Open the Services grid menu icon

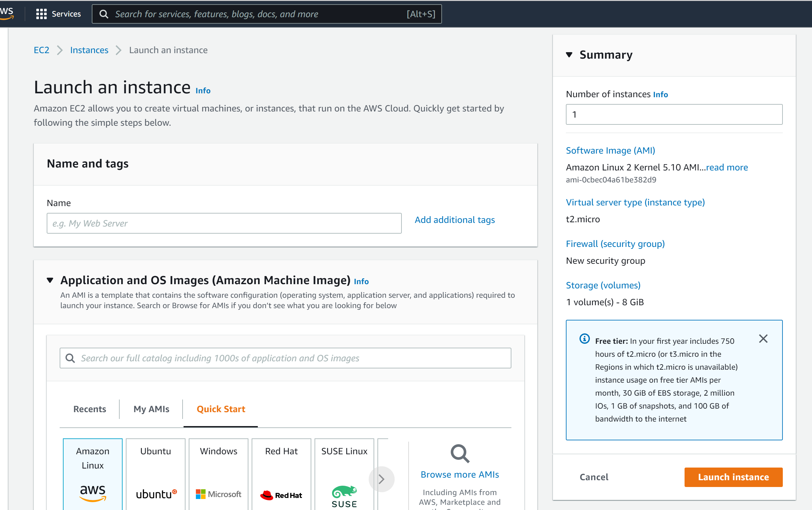[x=41, y=14]
